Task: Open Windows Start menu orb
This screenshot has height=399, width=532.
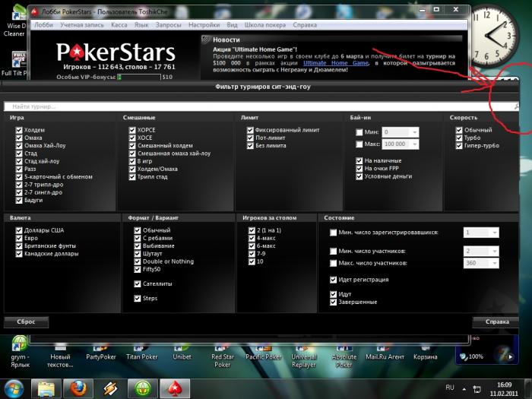Action: point(13,389)
